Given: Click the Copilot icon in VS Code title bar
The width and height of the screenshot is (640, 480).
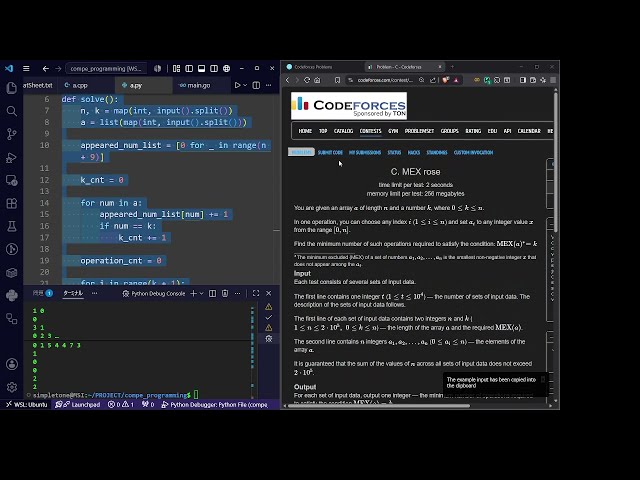Looking at the screenshot, I should [x=157, y=69].
